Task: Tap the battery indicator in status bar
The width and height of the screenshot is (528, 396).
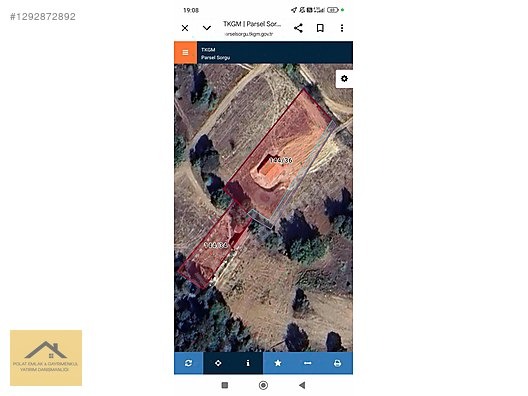Action: pos(332,10)
